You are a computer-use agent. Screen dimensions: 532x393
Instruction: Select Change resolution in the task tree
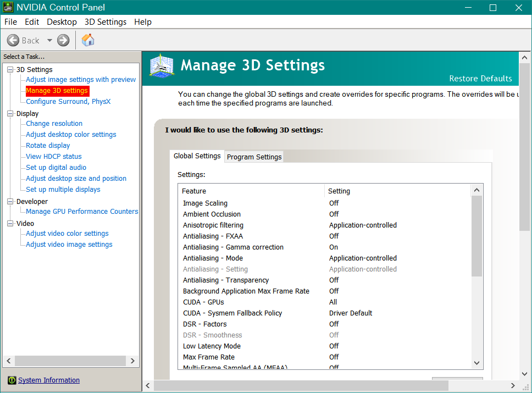pos(54,124)
